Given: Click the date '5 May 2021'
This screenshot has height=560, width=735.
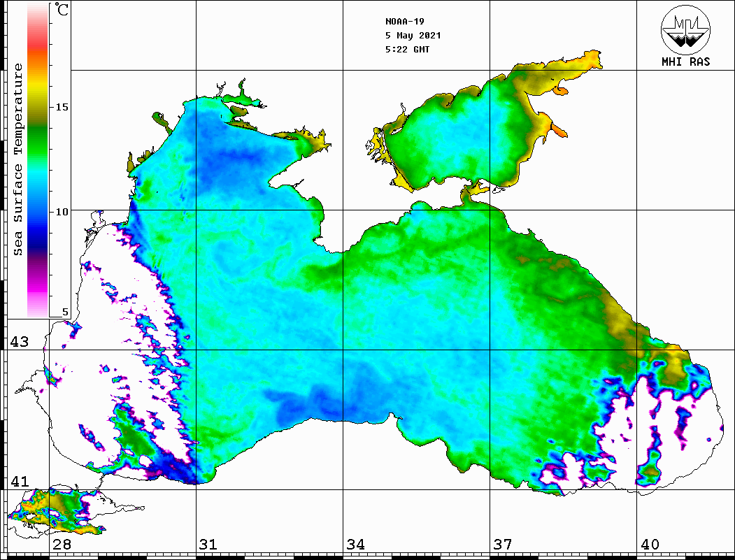Looking at the screenshot, I should [x=413, y=36].
